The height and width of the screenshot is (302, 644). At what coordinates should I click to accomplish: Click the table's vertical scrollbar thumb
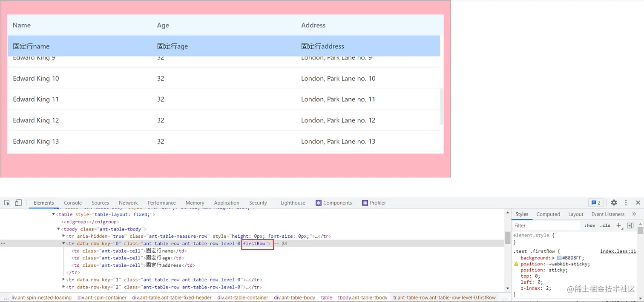point(442,106)
